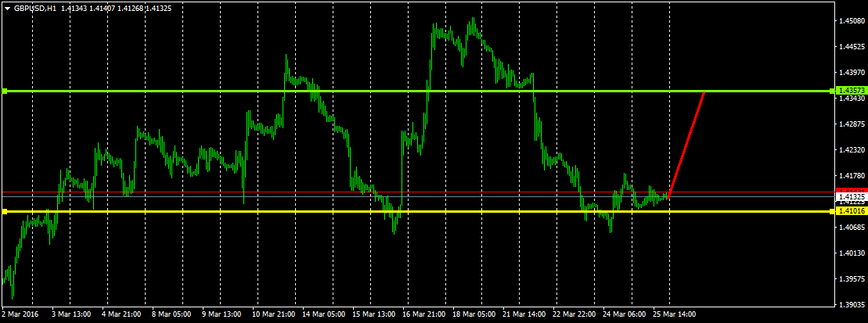Click the 1.42320 price scale label

(x=850, y=149)
